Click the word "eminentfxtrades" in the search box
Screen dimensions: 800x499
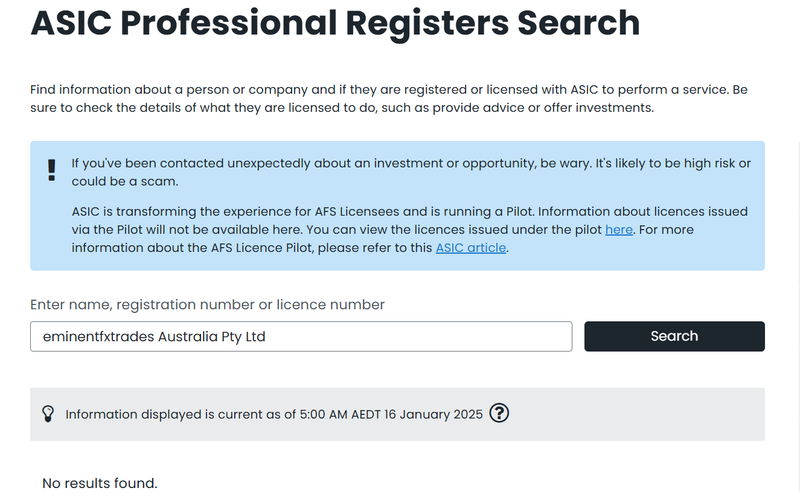(x=98, y=337)
